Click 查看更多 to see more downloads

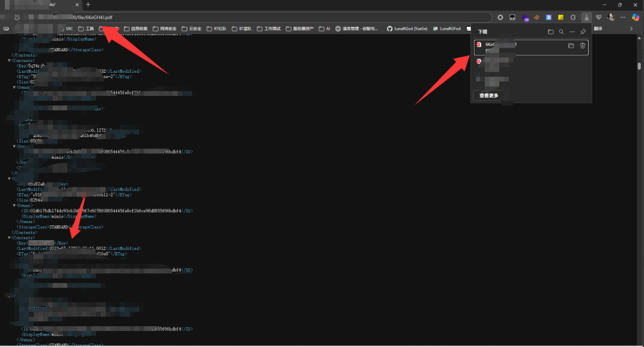[x=489, y=95]
